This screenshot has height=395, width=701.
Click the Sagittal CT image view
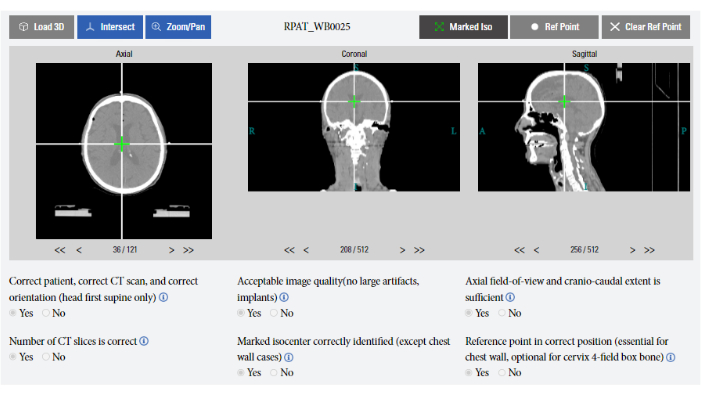pyautogui.click(x=584, y=127)
